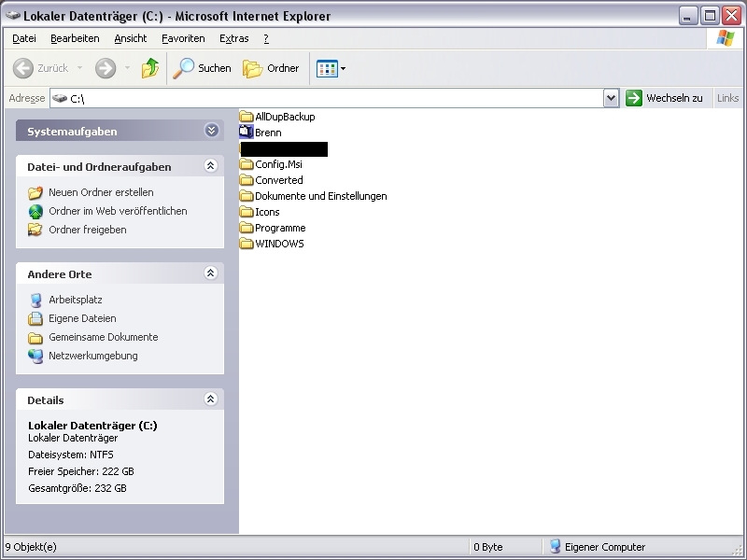This screenshot has height=560, width=747.
Task: Collapse the Details panel
Action: point(210,399)
